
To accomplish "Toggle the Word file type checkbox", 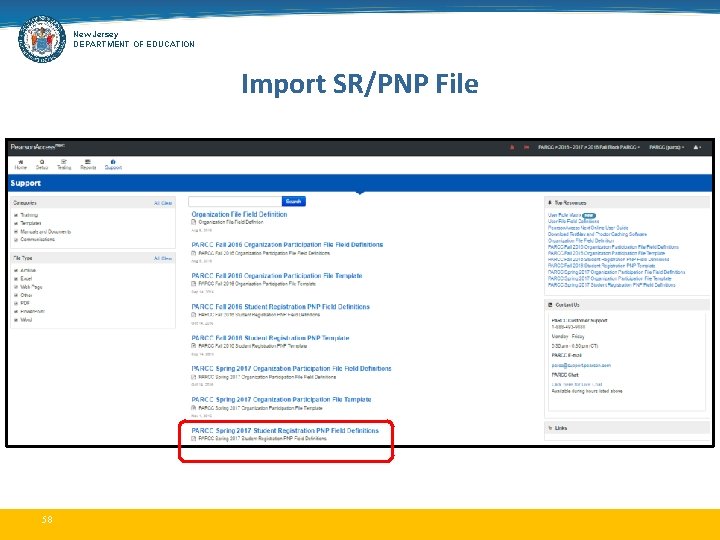I will 16,320.
